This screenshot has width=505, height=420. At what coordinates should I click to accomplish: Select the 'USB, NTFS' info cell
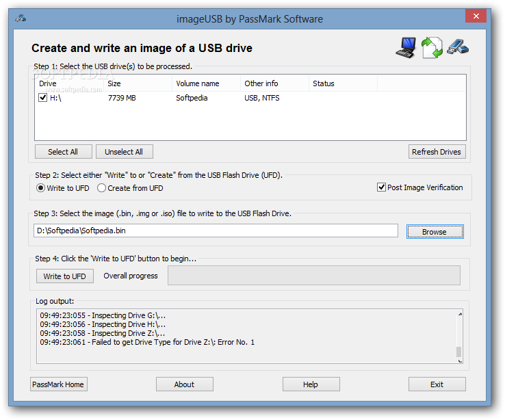pos(262,98)
